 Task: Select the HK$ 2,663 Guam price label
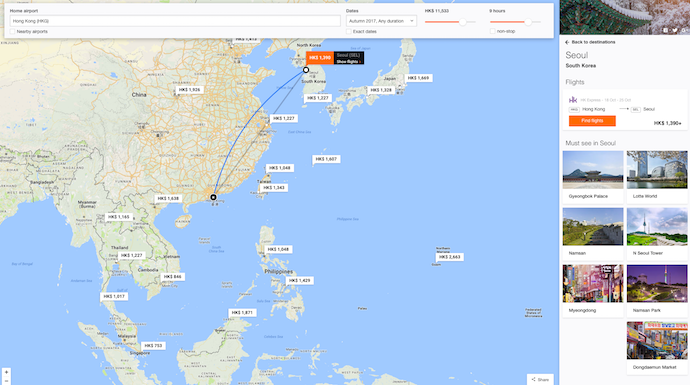tap(449, 257)
